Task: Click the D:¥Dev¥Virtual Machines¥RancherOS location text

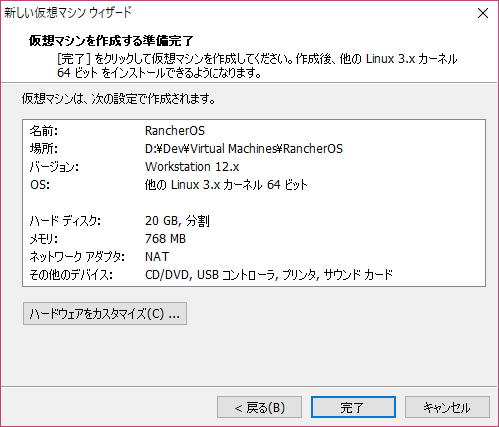Action: click(x=244, y=149)
